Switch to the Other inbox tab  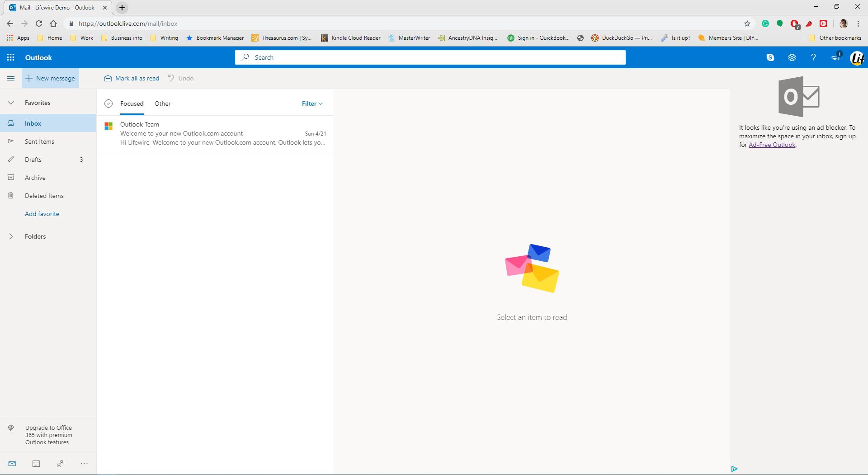(x=162, y=103)
